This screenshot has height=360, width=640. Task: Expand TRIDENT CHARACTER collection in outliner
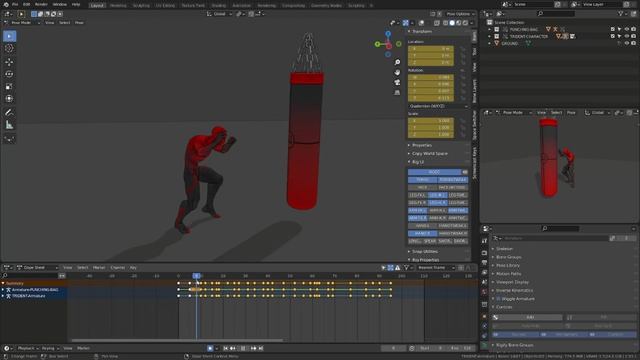tap(489, 36)
